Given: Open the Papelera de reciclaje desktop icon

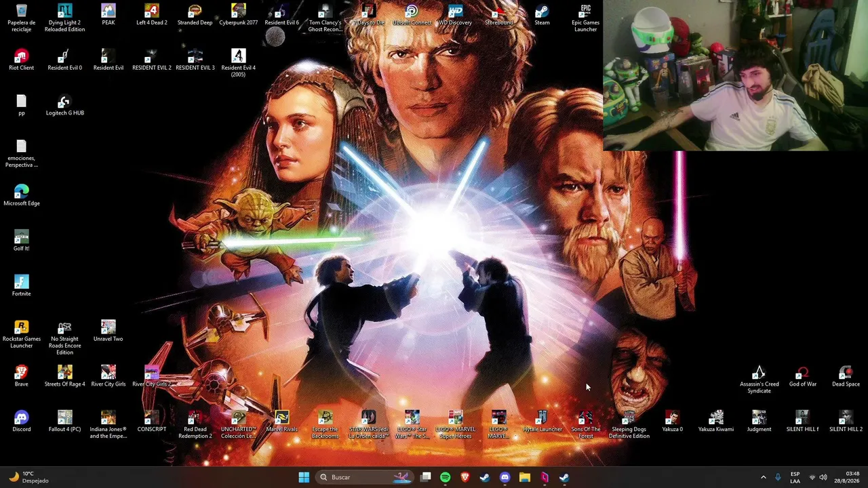Looking at the screenshot, I should [22, 18].
